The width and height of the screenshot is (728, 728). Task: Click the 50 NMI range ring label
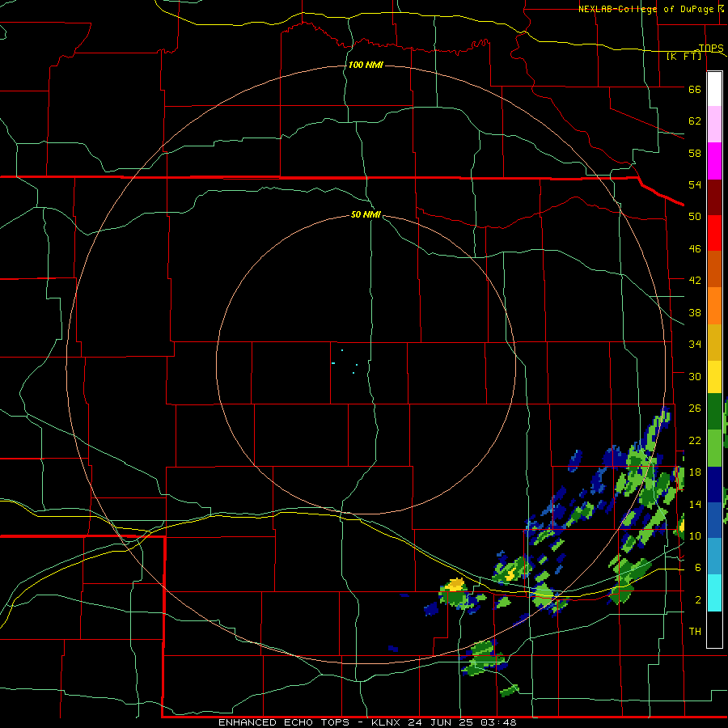[x=366, y=214]
